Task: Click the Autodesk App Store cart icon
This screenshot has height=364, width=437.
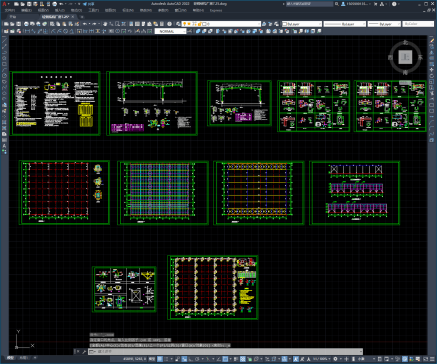Action: coord(375,4)
